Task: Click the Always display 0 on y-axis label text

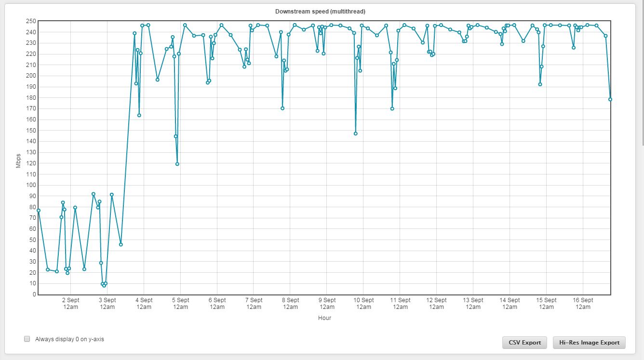Action: 69,339
